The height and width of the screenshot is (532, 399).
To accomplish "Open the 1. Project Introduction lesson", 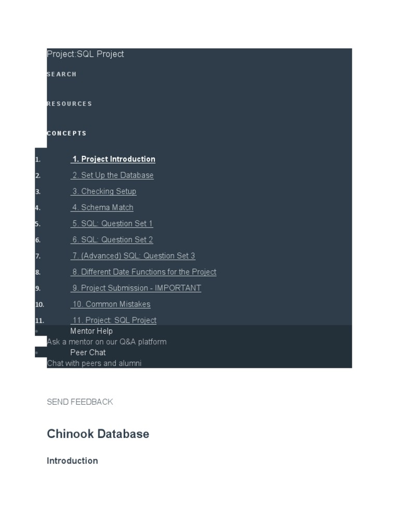I will point(113,159).
